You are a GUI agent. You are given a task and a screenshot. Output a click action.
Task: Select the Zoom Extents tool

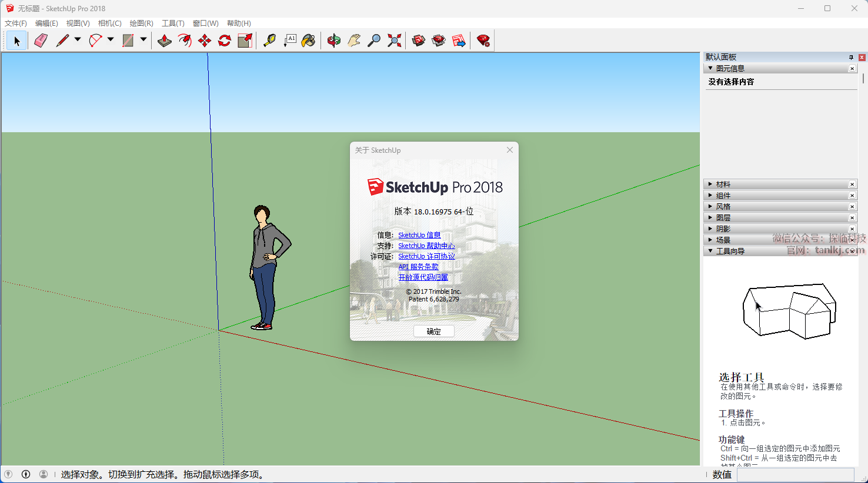tap(395, 41)
